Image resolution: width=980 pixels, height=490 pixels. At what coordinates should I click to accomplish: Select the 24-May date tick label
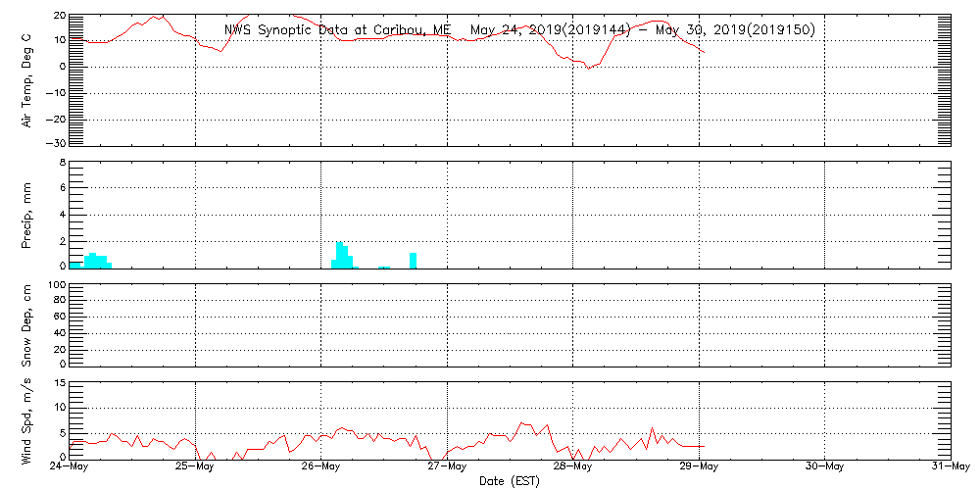point(69,466)
